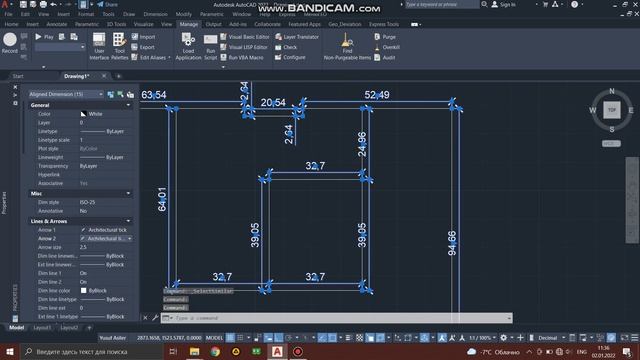
Task: Switch to the Annotate ribbon tab
Action: coord(57,24)
